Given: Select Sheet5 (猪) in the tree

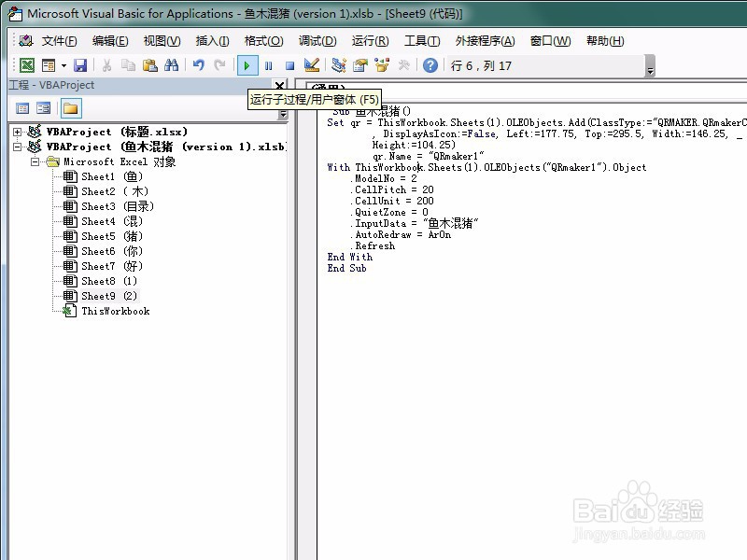Looking at the screenshot, I should 112,236.
